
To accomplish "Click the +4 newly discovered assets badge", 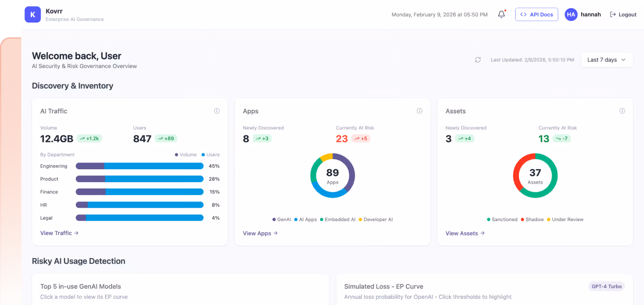I will pos(464,139).
